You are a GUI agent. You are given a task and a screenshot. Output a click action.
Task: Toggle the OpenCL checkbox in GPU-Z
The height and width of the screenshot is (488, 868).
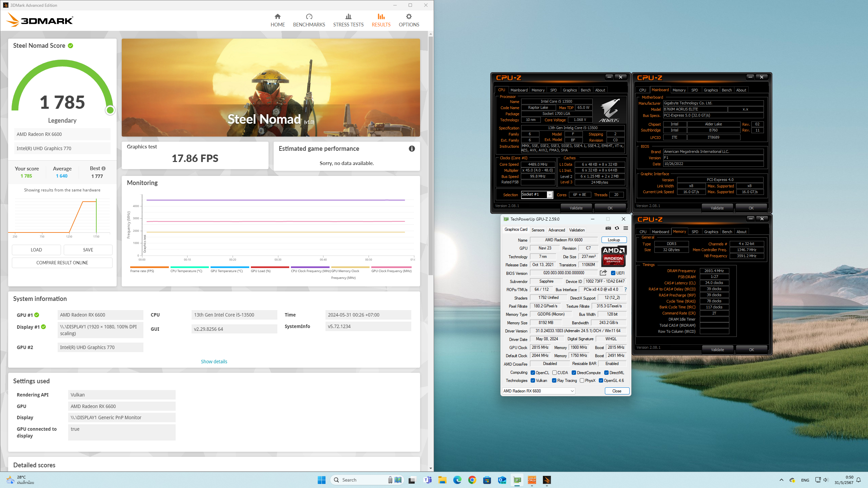point(533,373)
